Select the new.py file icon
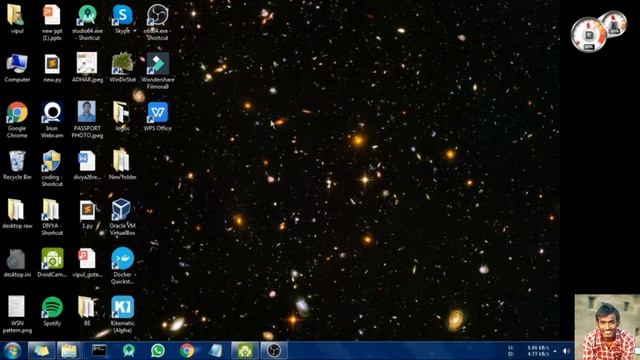The width and height of the screenshot is (640, 360). coord(52,64)
